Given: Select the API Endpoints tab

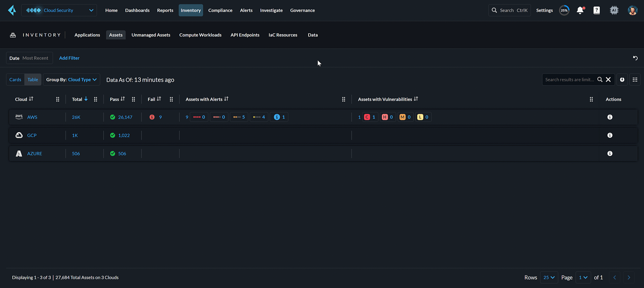Looking at the screenshot, I should coord(245,35).
